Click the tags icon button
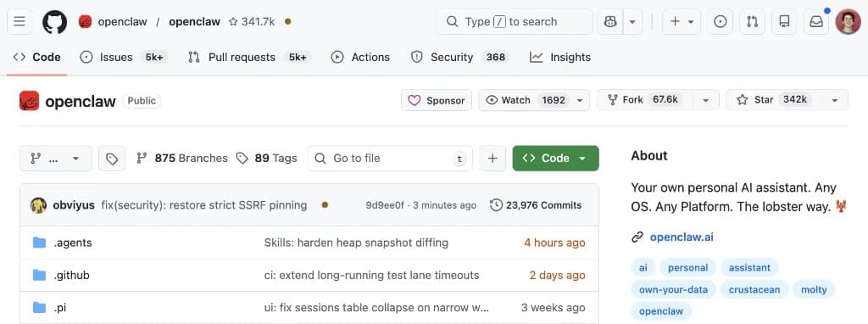The height and width of the screenshot is (324, 868). point(112,159)
